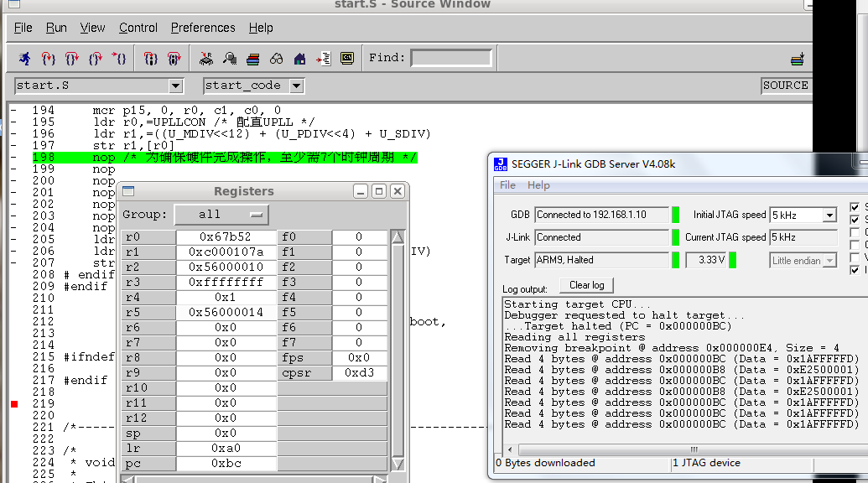Click the Finish function icon
The height and width of the screenshot is (483, 868).
pyautogui.click(x=96, y=58)
